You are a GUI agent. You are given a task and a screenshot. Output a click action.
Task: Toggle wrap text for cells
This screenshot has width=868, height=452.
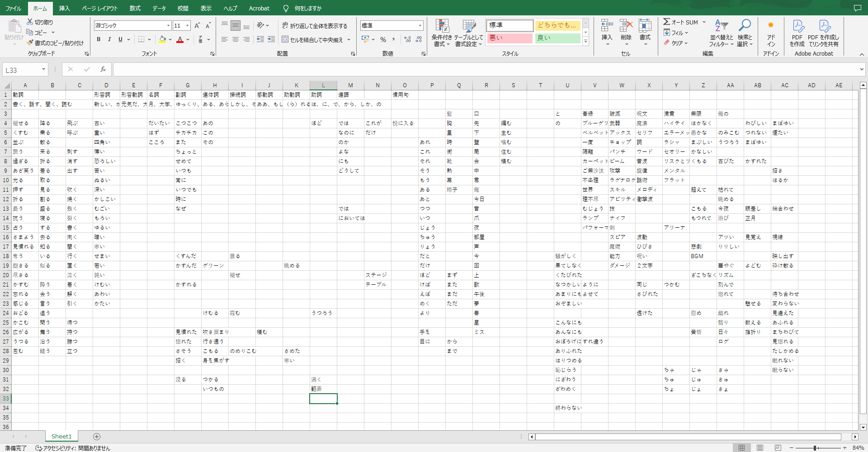point(315,26)
